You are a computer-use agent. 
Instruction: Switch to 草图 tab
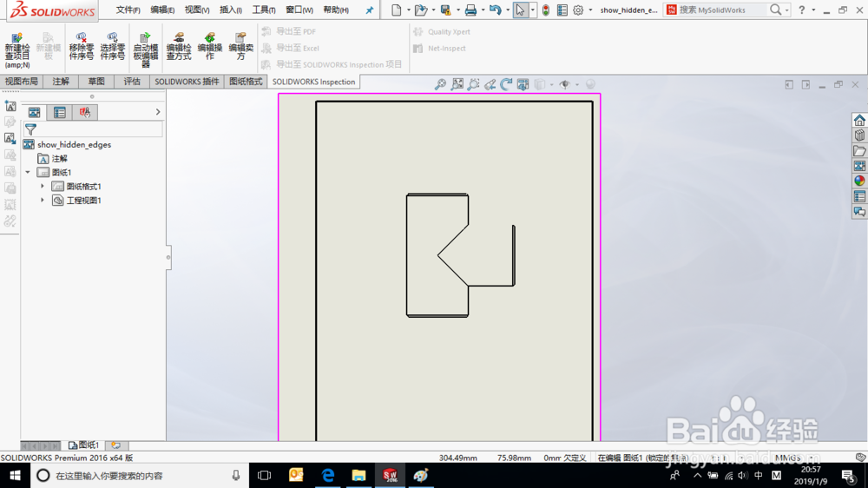point(96,82)
